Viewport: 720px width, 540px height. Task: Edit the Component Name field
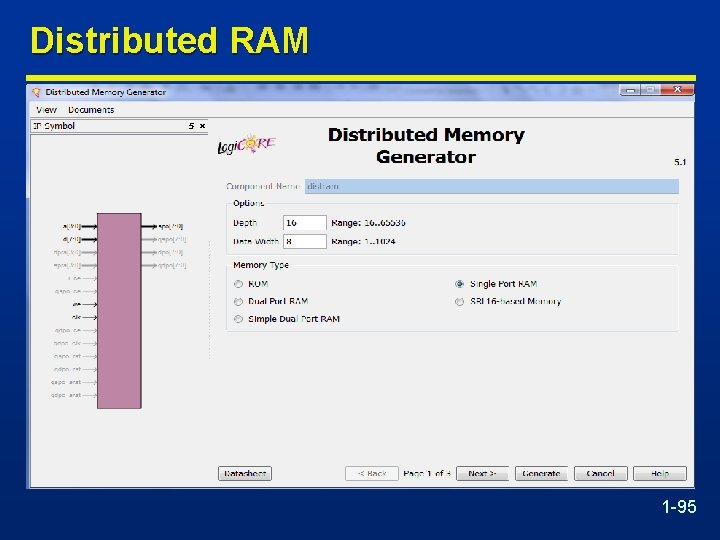coord(491,186)
